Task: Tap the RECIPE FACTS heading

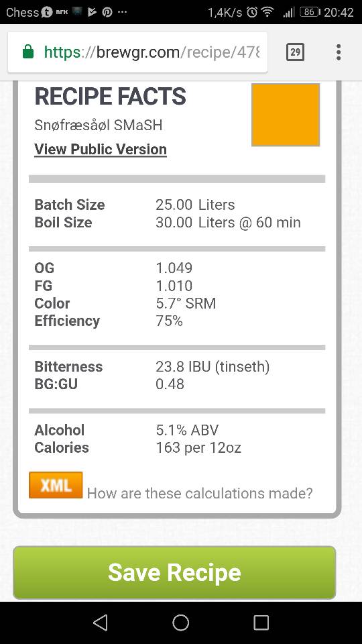Action: pyautogui.click(x=111, y=97)
